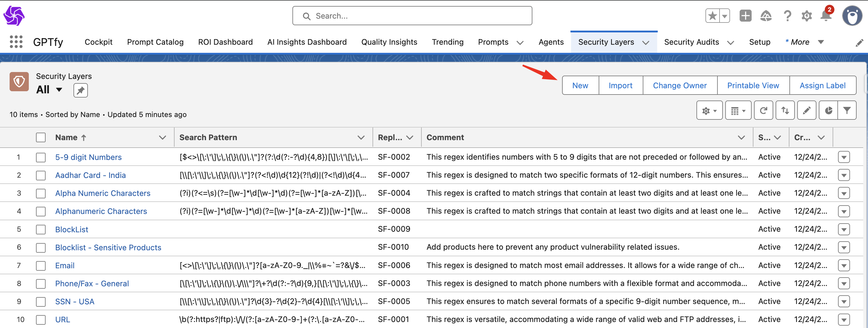Image resolution: width=868 pixels, height=328 pixels.
Task: Switch to the Prompt Catalog tab
Action: pyautogui.click(x=155, y=42)
